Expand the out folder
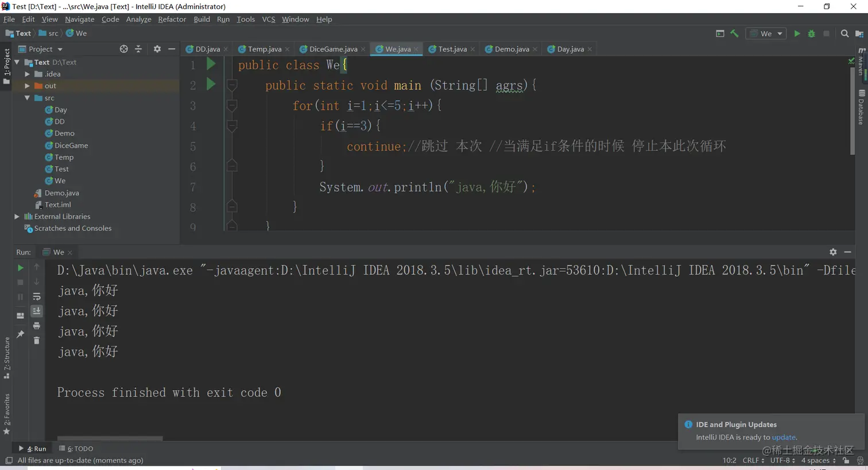 (x=27, y=86)
